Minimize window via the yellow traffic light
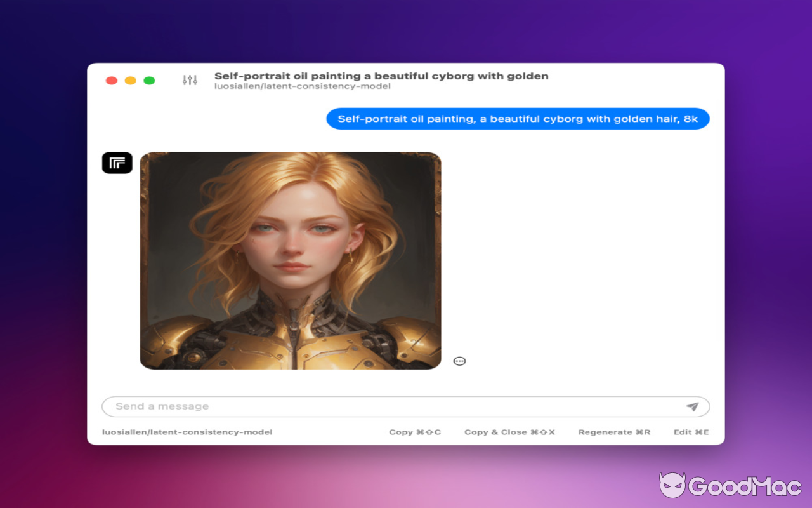 coord(130,80)
